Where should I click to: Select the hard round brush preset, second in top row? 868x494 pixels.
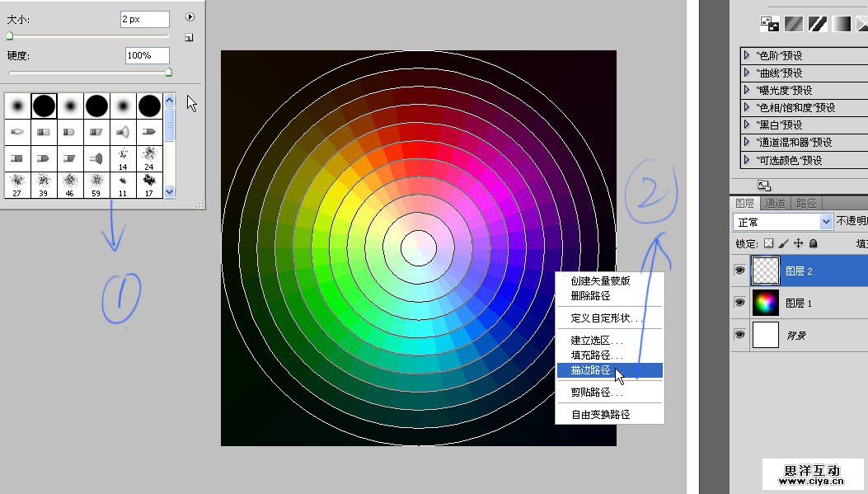tap(44, 106)
